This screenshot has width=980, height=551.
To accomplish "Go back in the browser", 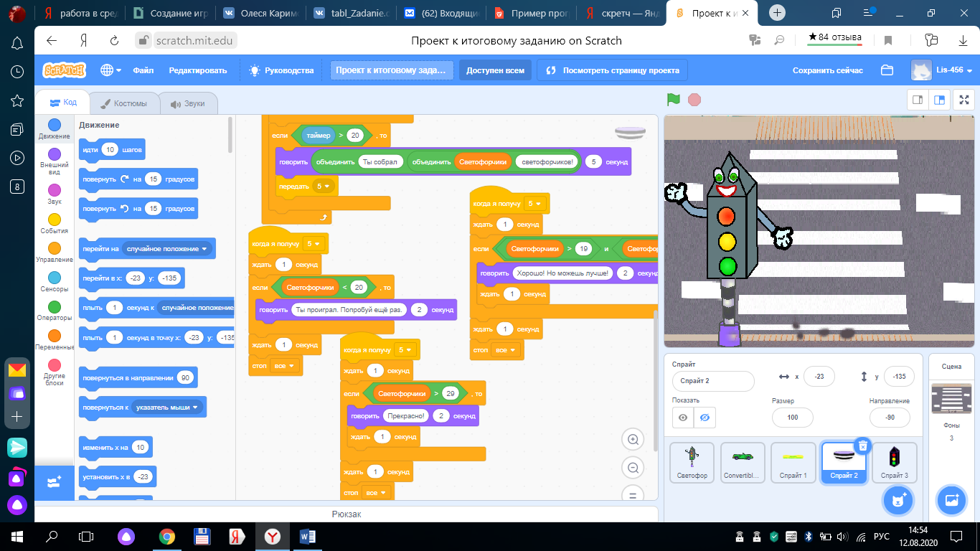I will tap(51, 41).
